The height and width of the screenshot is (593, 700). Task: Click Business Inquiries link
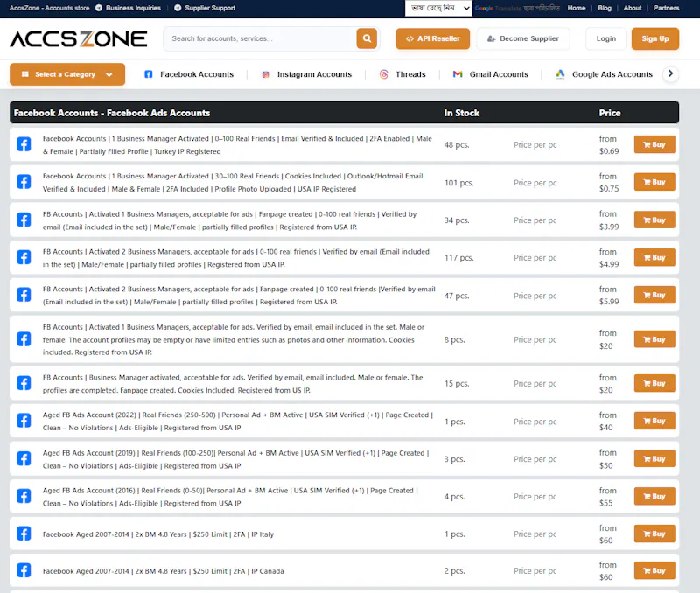(133, 8)
